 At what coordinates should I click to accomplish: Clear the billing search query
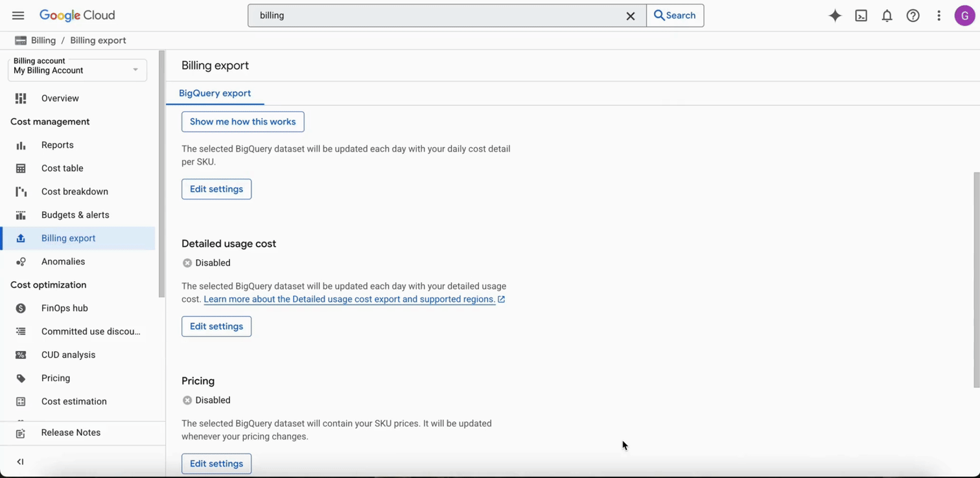pos(630,15)
